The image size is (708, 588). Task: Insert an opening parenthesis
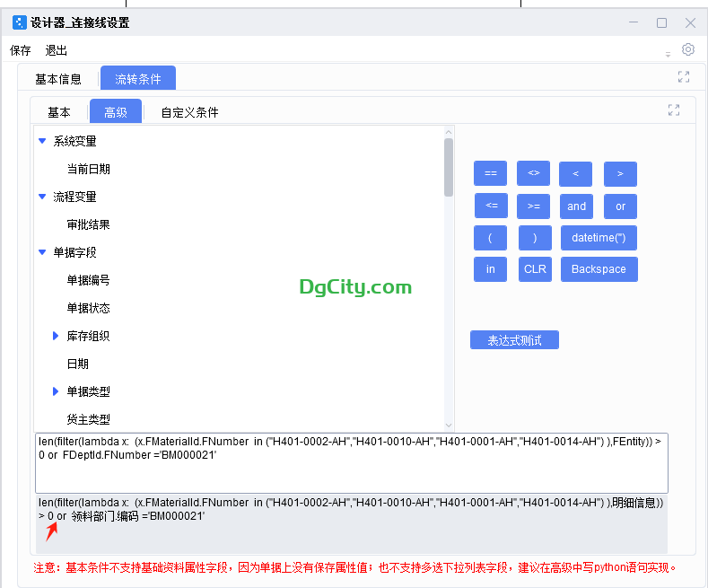[x=490, y=238]
